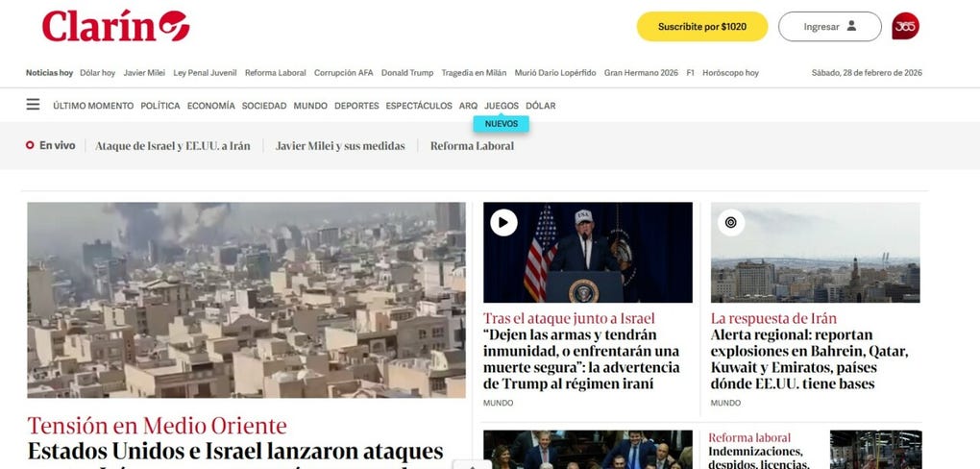Open Ley Penal Juvenil topic
The image size is (980, 469).
pos(205,72)
